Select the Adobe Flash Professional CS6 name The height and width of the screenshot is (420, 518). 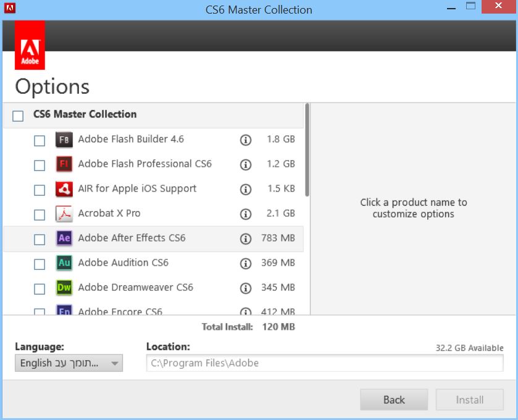point(144,164)
